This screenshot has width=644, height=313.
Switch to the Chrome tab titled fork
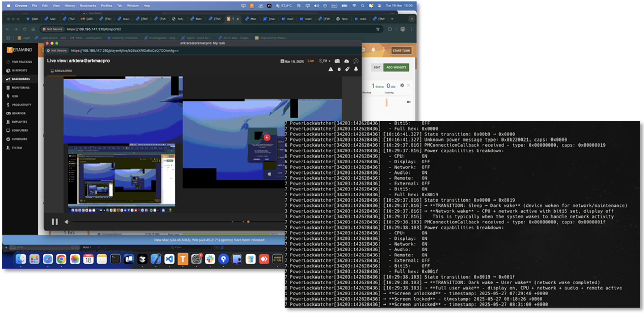point(178,19)
